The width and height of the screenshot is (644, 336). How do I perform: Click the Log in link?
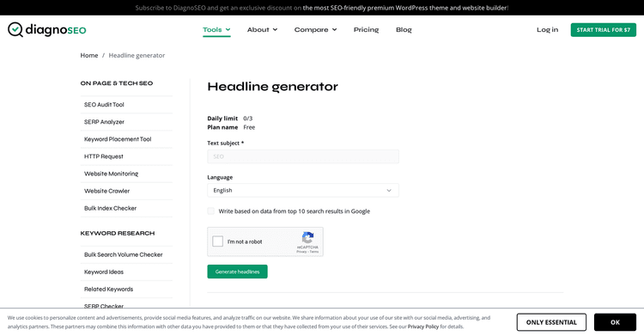[x=547, y=29]
